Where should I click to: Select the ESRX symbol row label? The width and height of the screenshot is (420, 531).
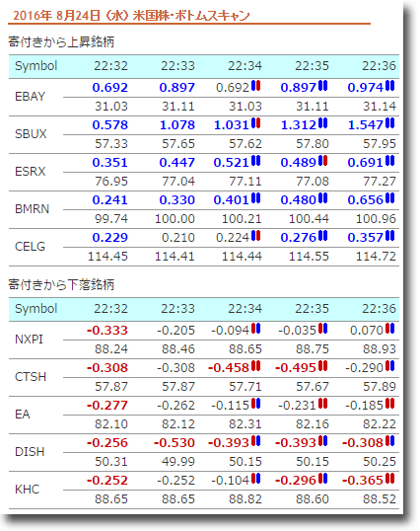click(31, 172)
